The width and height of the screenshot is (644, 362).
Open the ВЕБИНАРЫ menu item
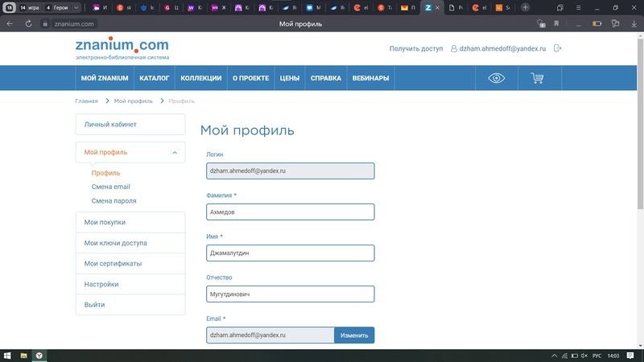pyautogui.click(x=370, y=78)
